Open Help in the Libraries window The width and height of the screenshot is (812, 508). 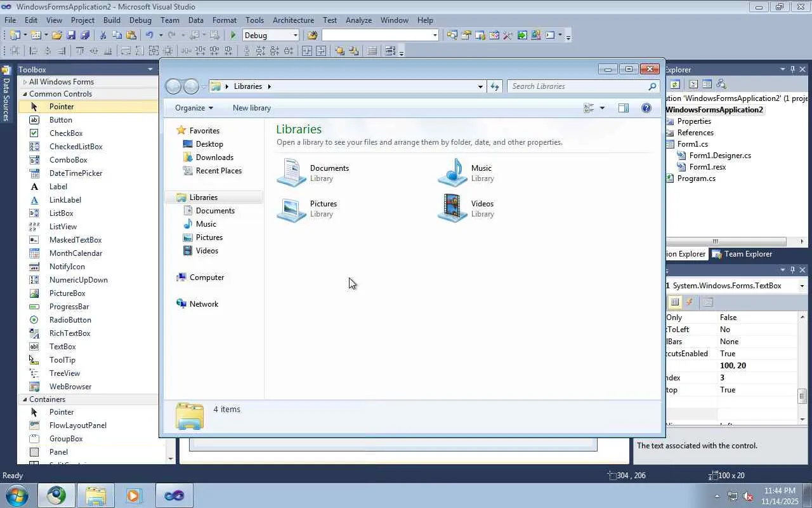pos(646,108)
